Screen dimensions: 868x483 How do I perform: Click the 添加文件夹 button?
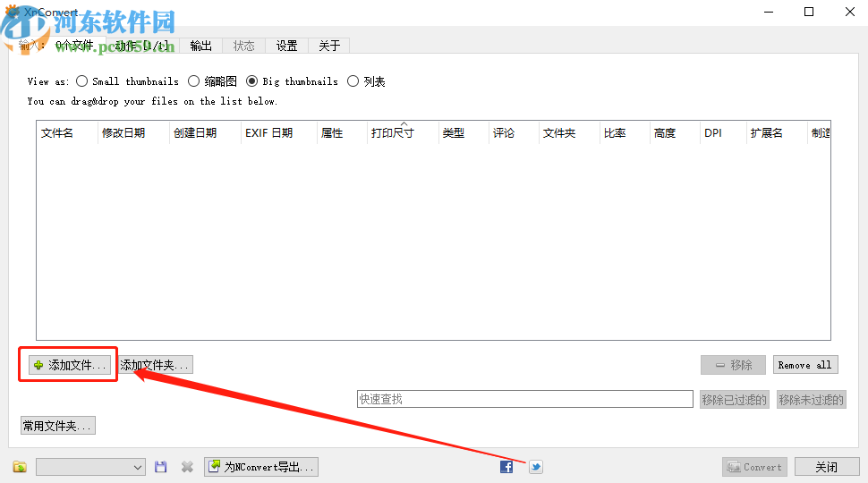coord(155,365)
